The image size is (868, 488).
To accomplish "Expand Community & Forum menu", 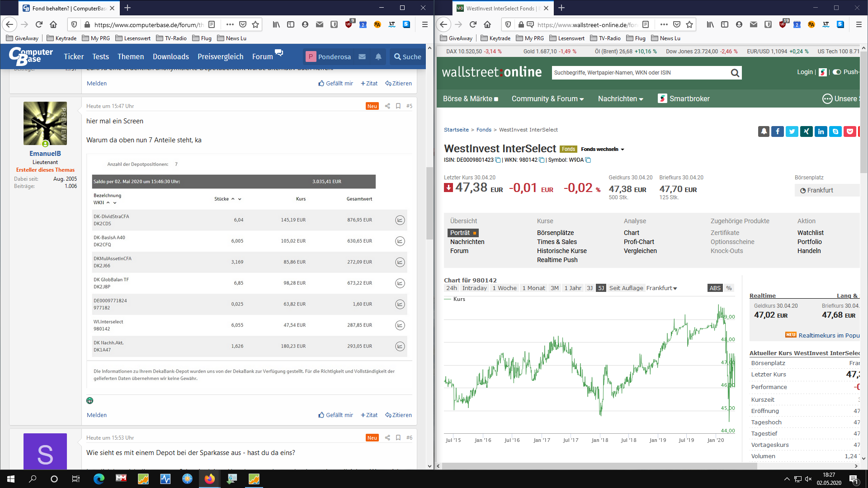I will (547, 99).
